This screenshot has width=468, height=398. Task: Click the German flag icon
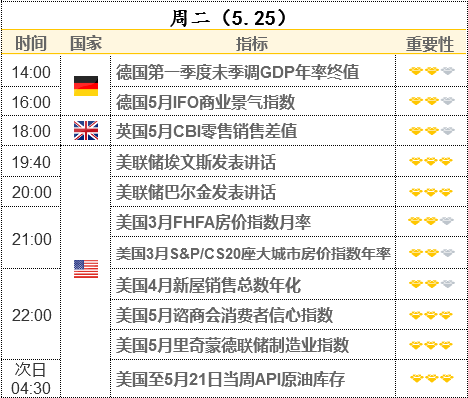pos(86,86)
